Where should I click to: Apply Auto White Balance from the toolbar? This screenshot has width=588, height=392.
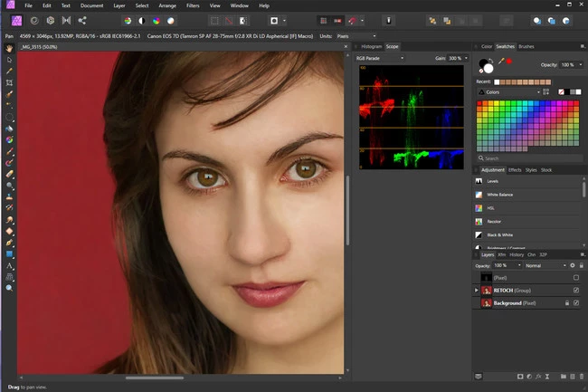169,19
